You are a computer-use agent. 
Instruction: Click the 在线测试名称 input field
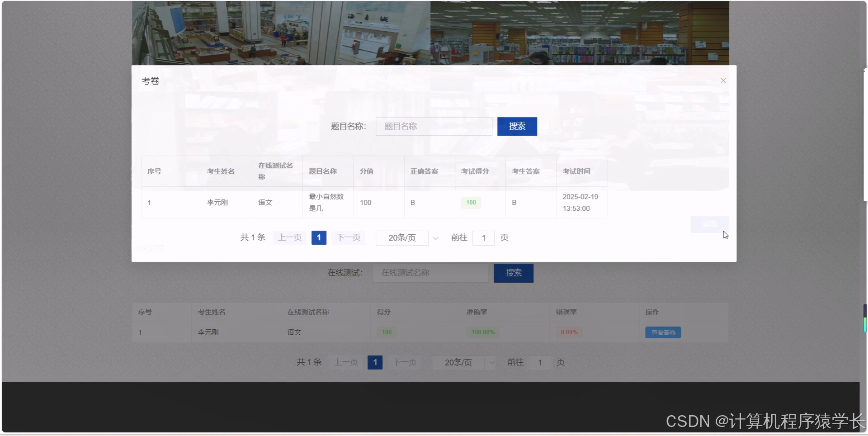click(430, 273)
